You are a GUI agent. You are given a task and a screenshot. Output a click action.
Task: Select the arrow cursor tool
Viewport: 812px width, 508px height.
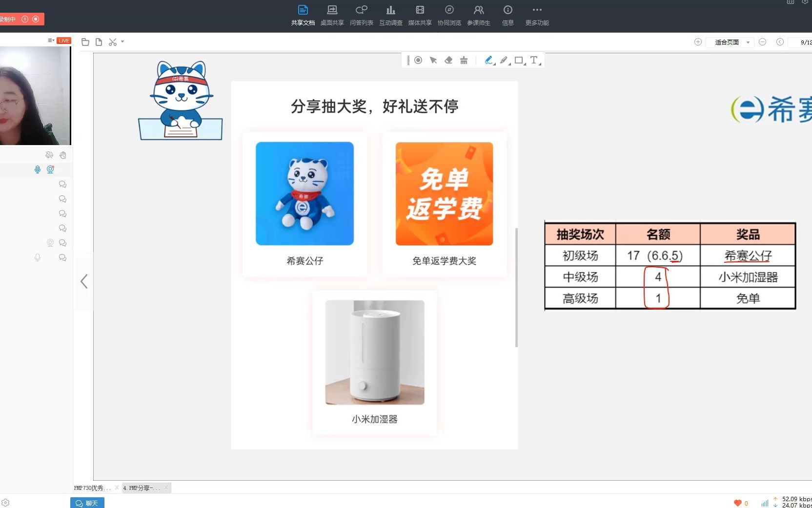coord(433,60)
